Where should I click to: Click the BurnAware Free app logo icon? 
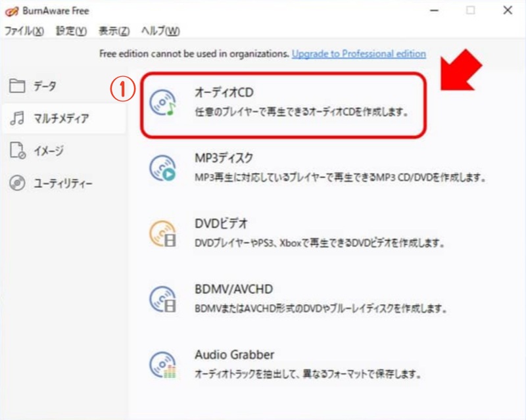(12, 11)
